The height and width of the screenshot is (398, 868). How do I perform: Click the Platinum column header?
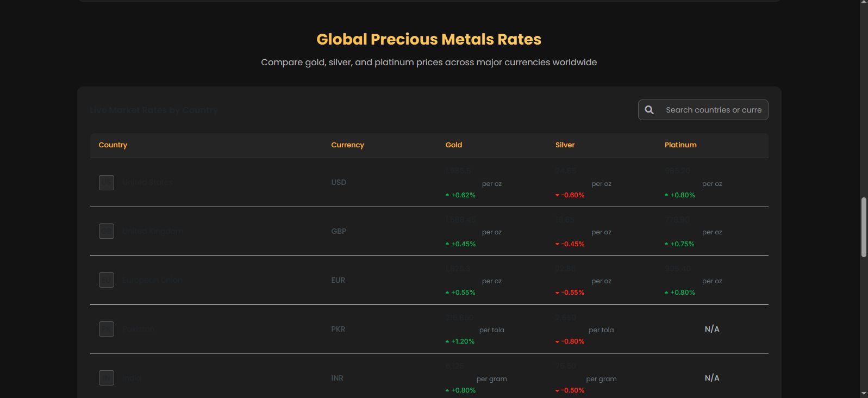pos(680,145)
